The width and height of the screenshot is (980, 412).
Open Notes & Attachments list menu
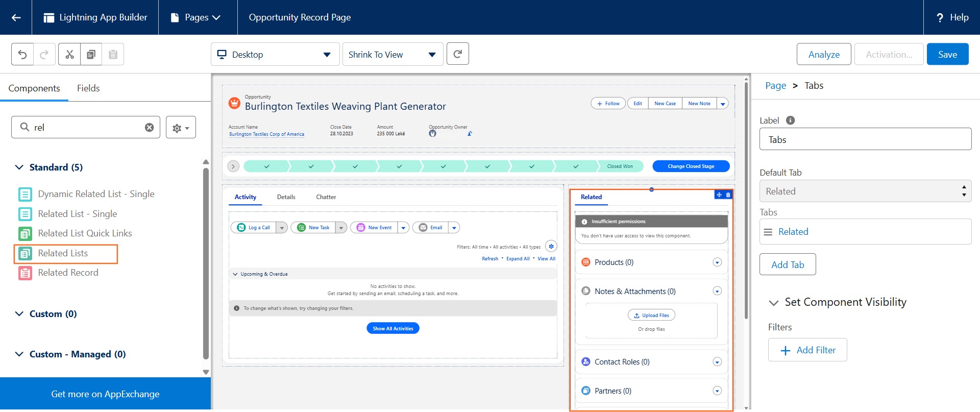click(x=717, y=291)
